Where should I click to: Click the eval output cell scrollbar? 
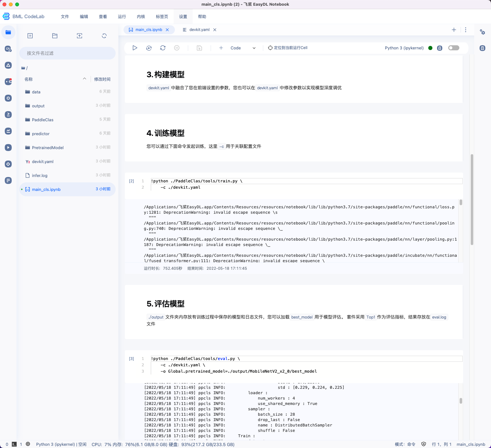click(x=461, y=401)
